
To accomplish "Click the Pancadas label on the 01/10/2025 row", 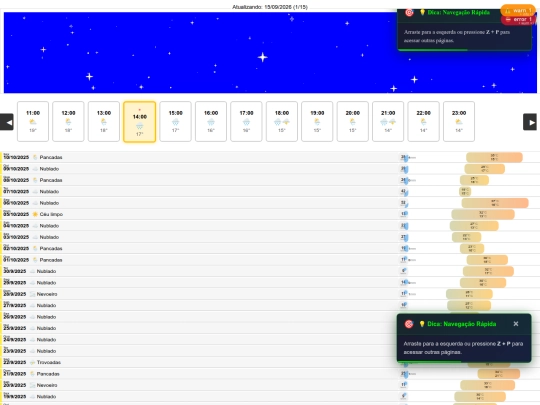I will [51, 260].
